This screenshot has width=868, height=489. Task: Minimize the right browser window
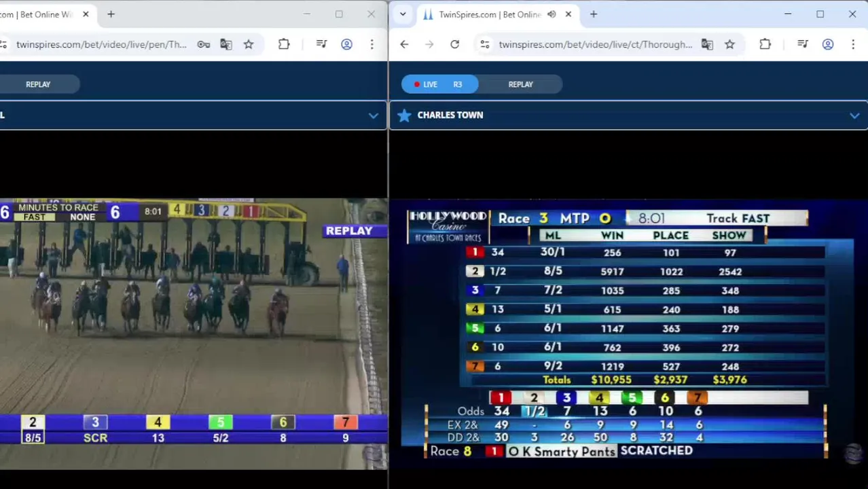(x=788, y=14)
